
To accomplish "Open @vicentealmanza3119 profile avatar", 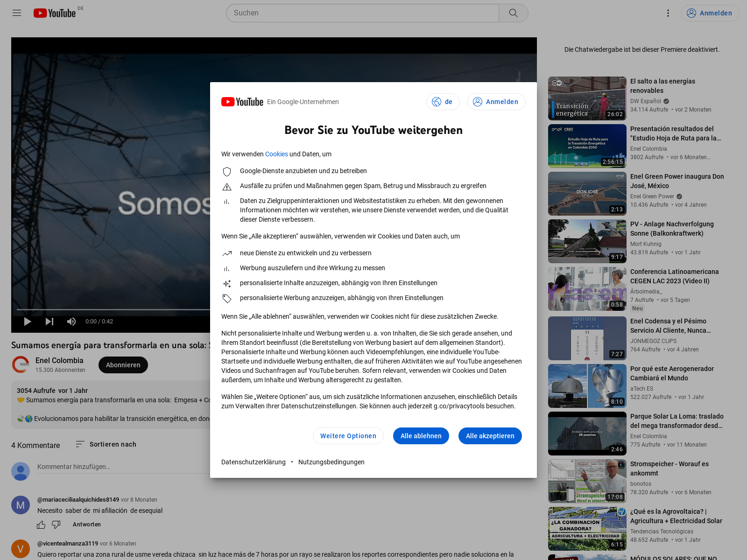I will 21,549.
